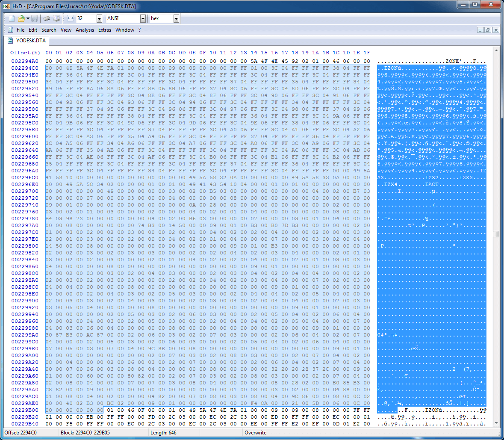Click the Open disk drive icon

coord(56,18)
